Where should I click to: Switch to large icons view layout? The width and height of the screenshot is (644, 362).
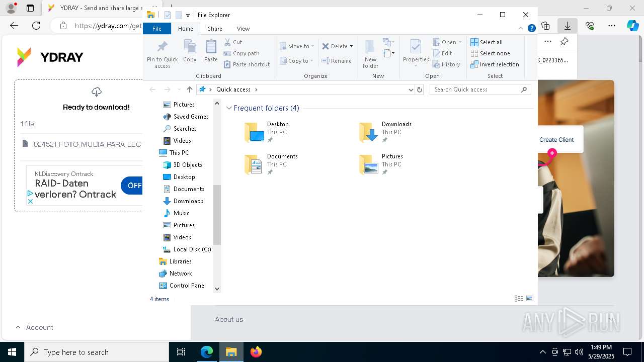point(530,299)
